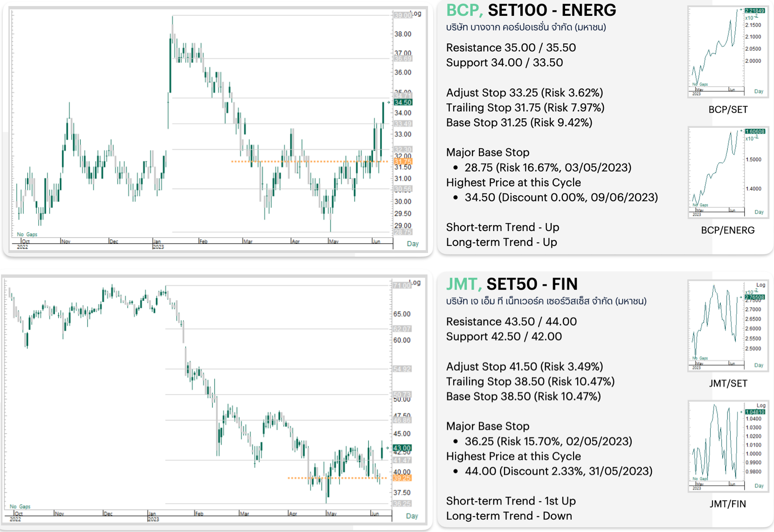
Task: Click the BCP/SET caption label
Action: (x=728, y=110)
